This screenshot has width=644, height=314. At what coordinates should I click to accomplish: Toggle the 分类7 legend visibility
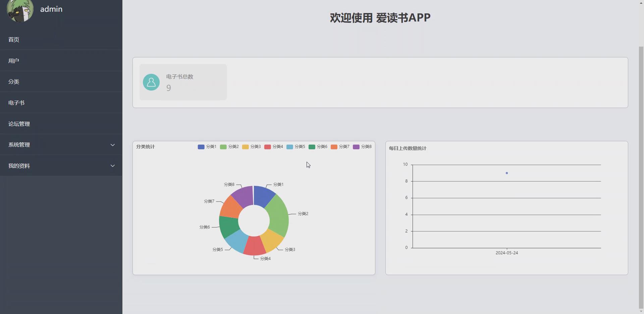pyautogui.click(x=334, y=147)
